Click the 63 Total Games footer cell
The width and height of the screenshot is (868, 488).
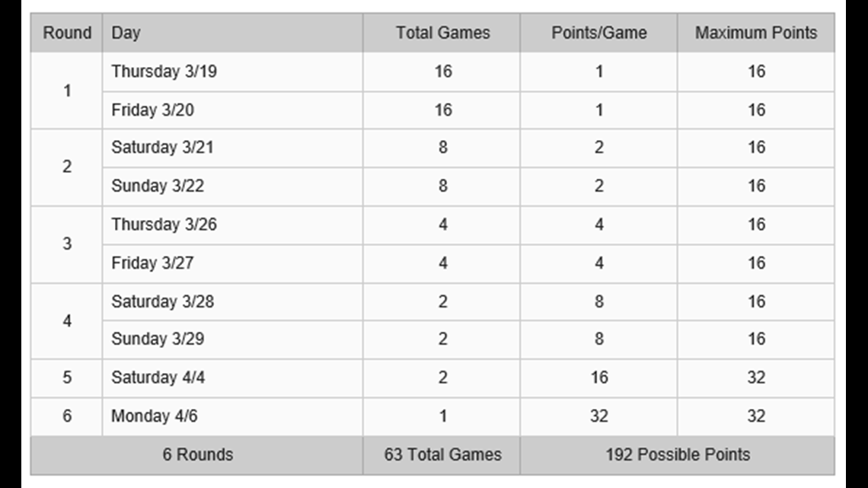[442, 455]
